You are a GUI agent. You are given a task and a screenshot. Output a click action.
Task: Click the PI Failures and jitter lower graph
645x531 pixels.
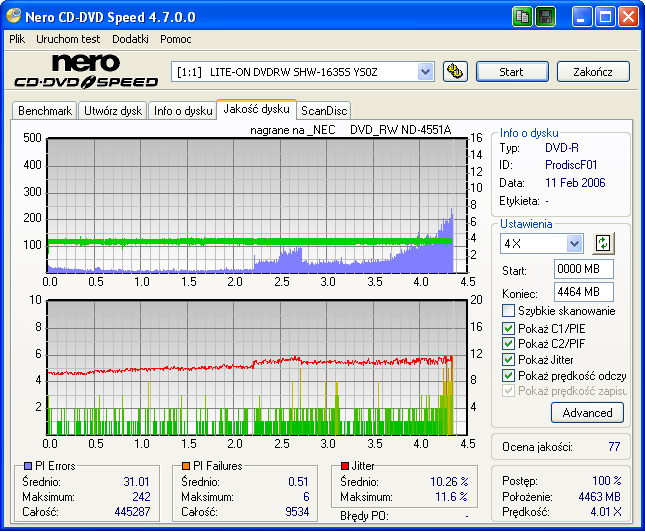pyautogui.click(x=257, y=367)
